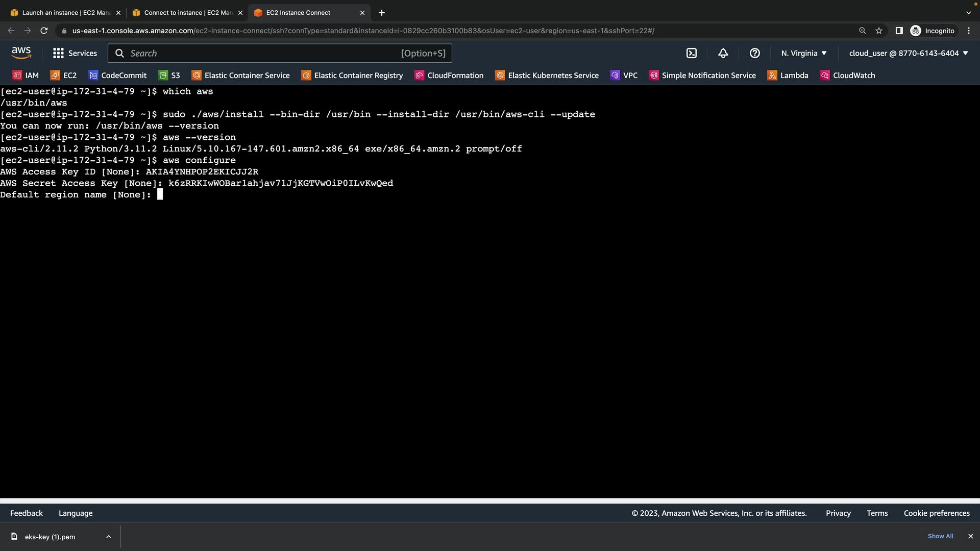Click the AWS logo home icon
This screenshot has width=980, height=551.
21,53
